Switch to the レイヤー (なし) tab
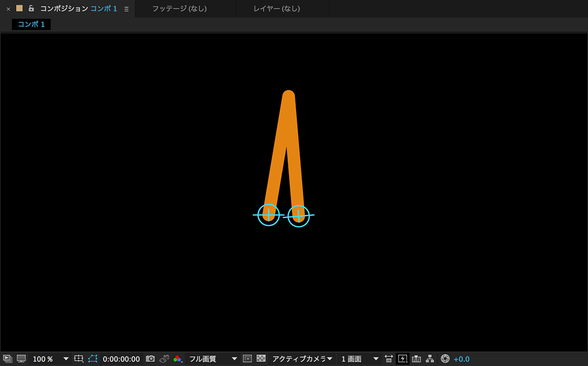The height and width of the screenshot is (366, 588). pyautogui.click(x=277, y=9)
